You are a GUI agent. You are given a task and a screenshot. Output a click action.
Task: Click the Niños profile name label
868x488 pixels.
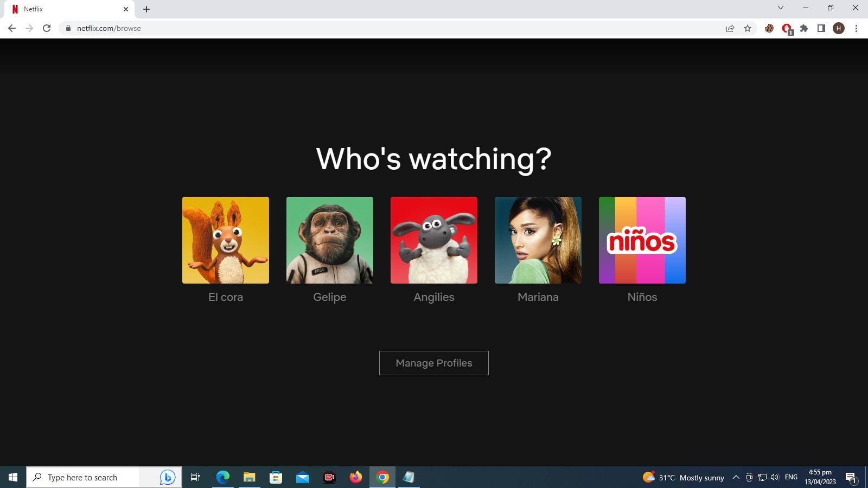pyautogui.click(x=642, y=297)
